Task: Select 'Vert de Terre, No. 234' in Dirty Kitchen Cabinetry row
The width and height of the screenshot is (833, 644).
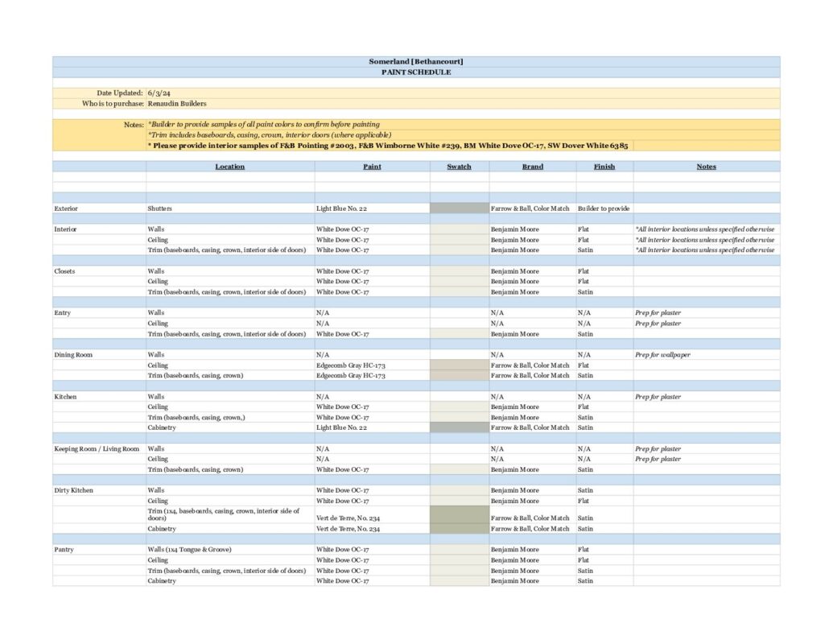Action: click(x=348, y=529)
